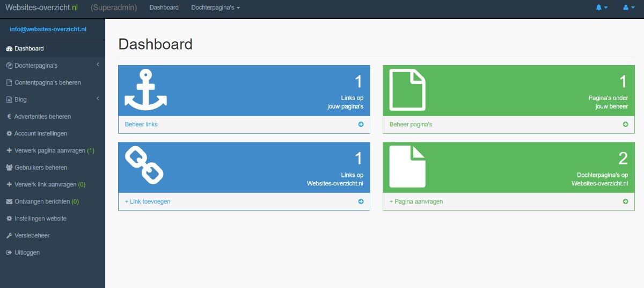
Task: Select Dashboard in the top navigation bar
Action: coord(164,8)
